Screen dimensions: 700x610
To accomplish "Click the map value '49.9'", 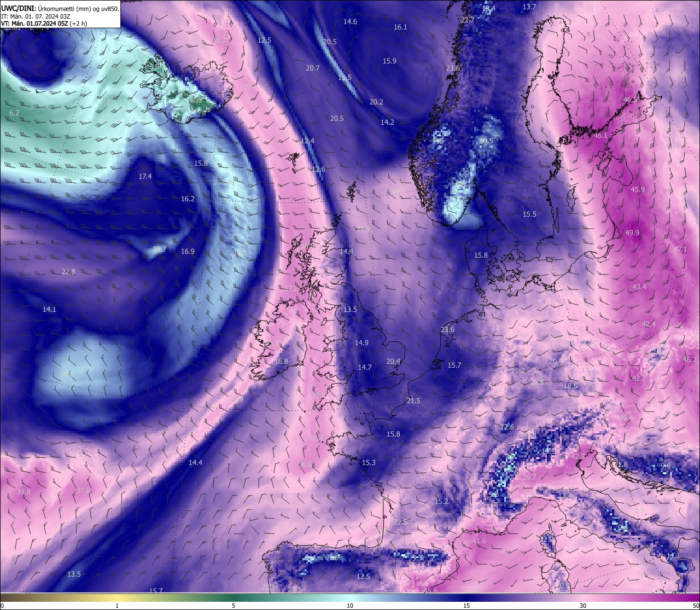I will pos(632,233).
